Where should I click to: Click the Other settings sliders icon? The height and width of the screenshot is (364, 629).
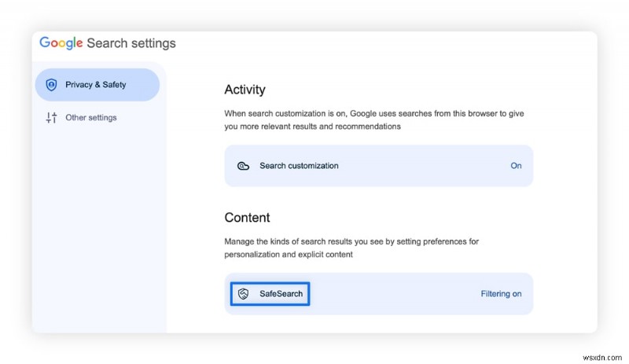click(x=51, y=118)
